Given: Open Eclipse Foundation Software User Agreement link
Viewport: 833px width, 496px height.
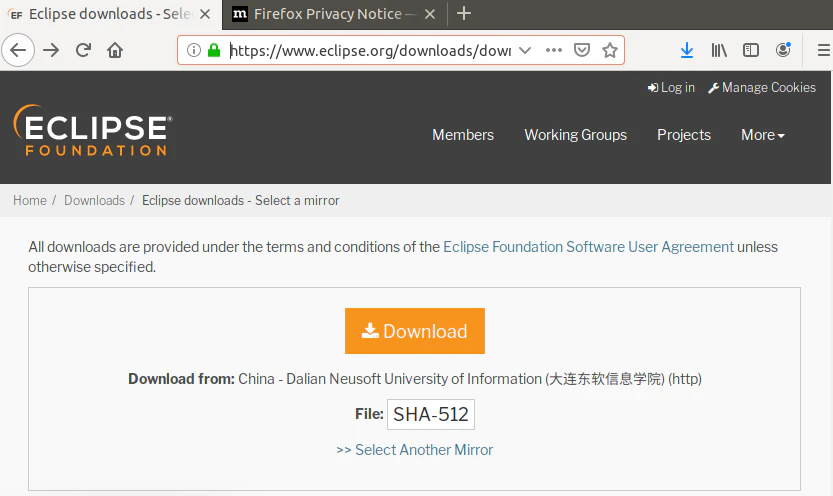Looking at the screenshot, I should click(x=588, y=247).
